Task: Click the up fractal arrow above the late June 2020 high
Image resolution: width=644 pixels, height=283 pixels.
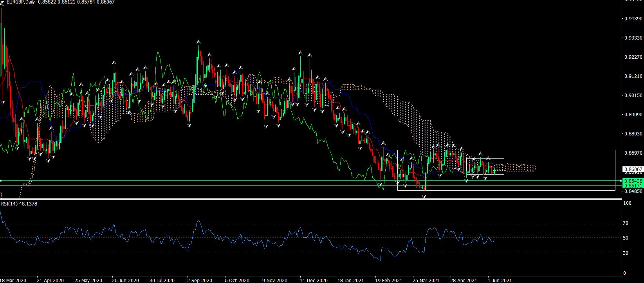Action: [x=114, y=62]
